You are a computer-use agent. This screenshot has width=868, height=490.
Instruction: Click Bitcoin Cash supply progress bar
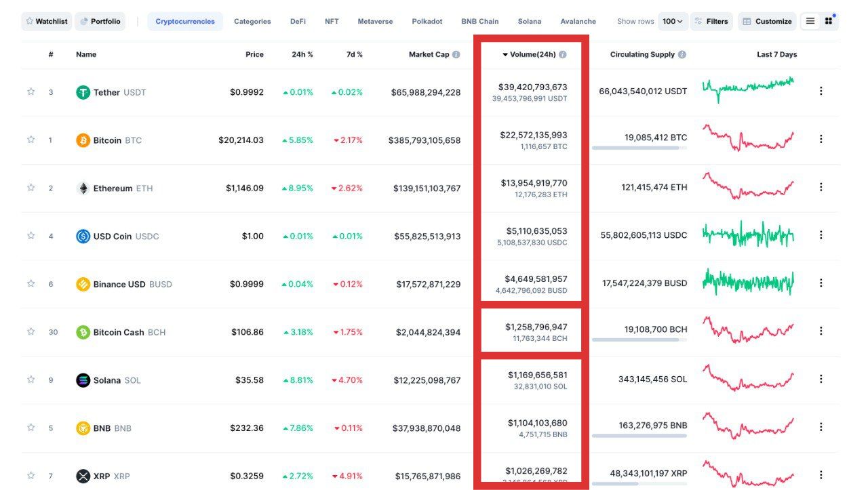coord(639,340)
